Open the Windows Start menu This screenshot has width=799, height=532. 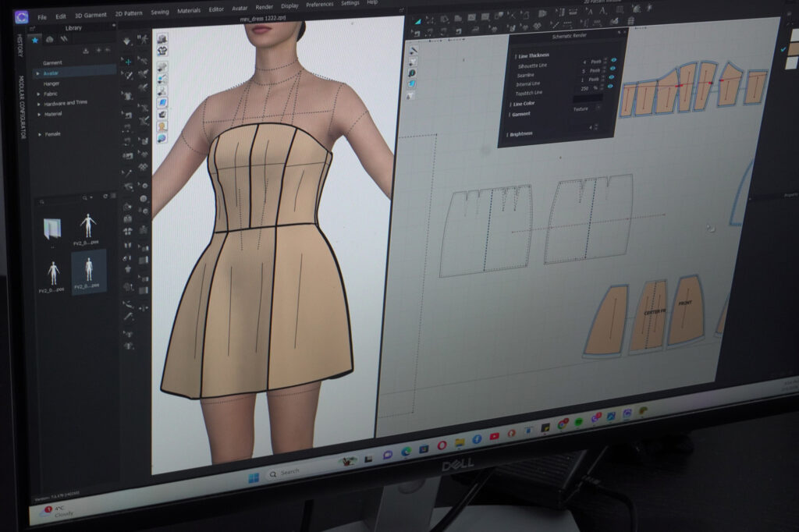pyautogui.click(x=254, y=477)
